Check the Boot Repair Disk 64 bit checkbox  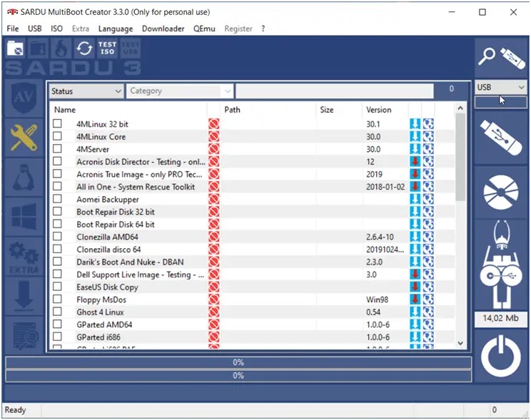point(57,224)
